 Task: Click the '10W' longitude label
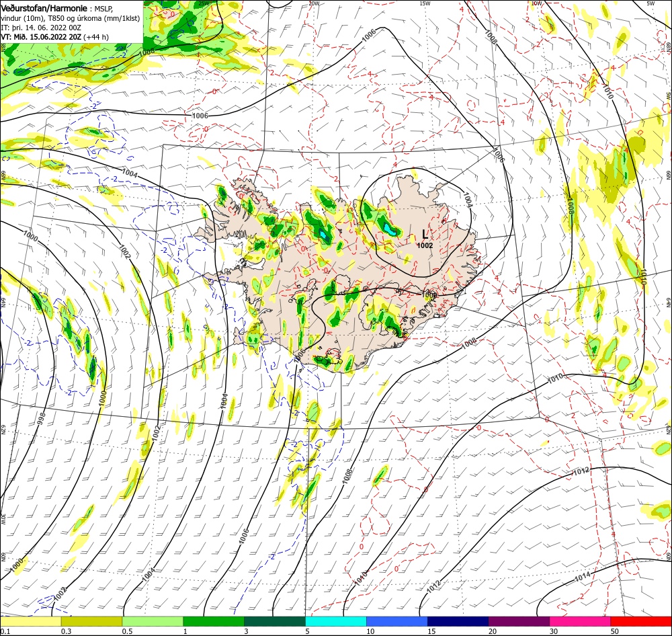pyautogui.click(x=536, y=3)
